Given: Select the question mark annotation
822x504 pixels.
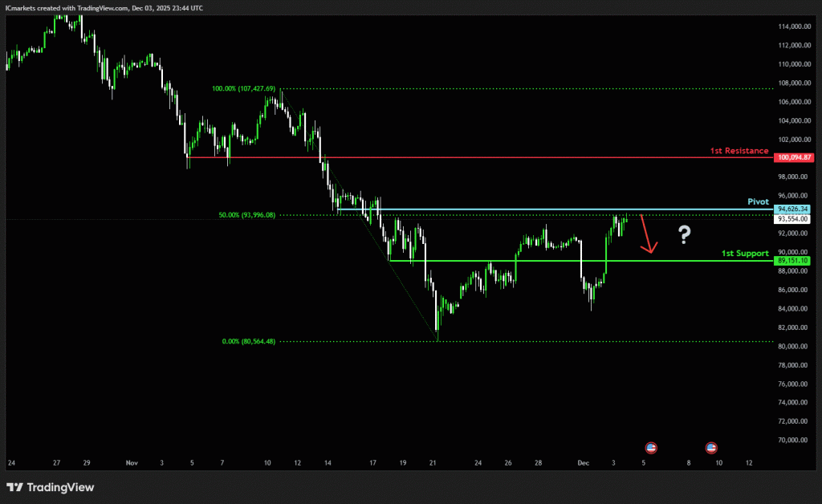Looking at the screenshot, I should [684, 234].
